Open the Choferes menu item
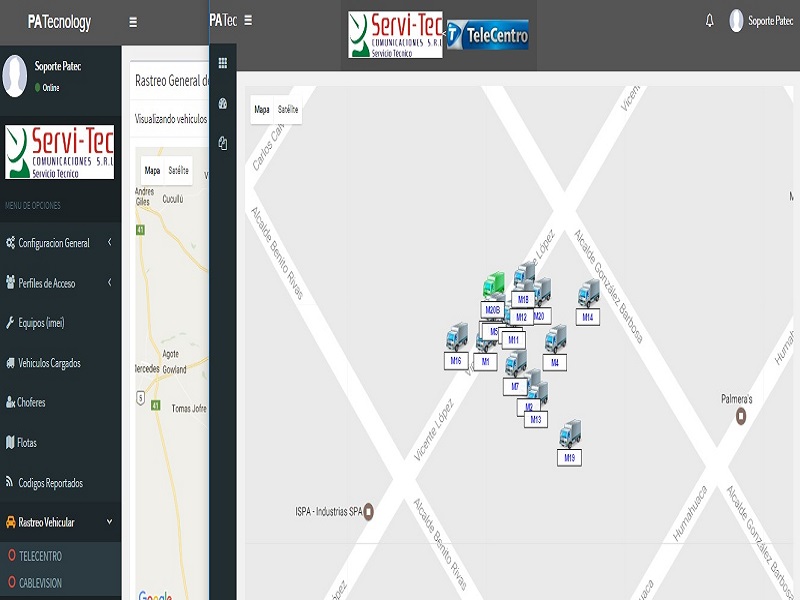The width and height of the screenshot is (800, 600). click(x=31, y=402)
